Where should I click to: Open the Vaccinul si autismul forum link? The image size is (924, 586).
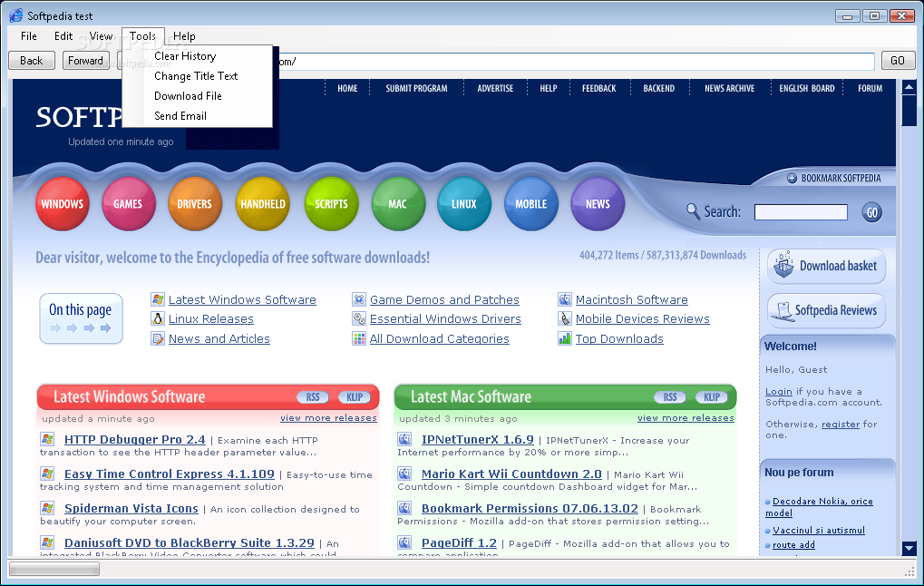click(819, 531)
